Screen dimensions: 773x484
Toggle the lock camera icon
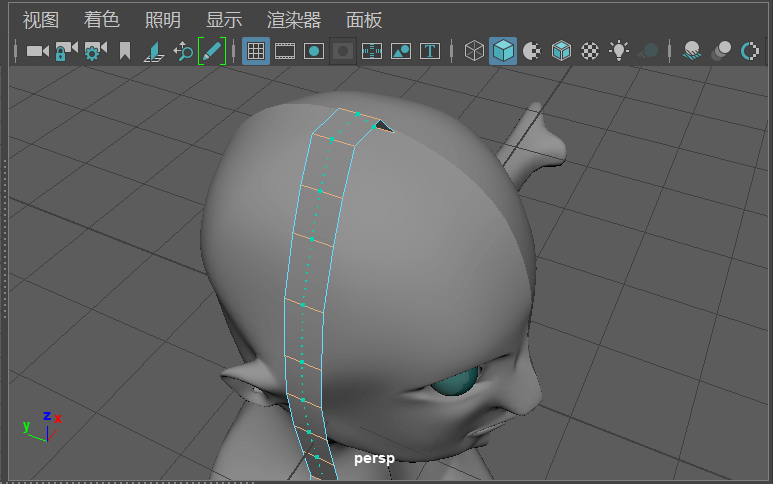tap(66, 51)
